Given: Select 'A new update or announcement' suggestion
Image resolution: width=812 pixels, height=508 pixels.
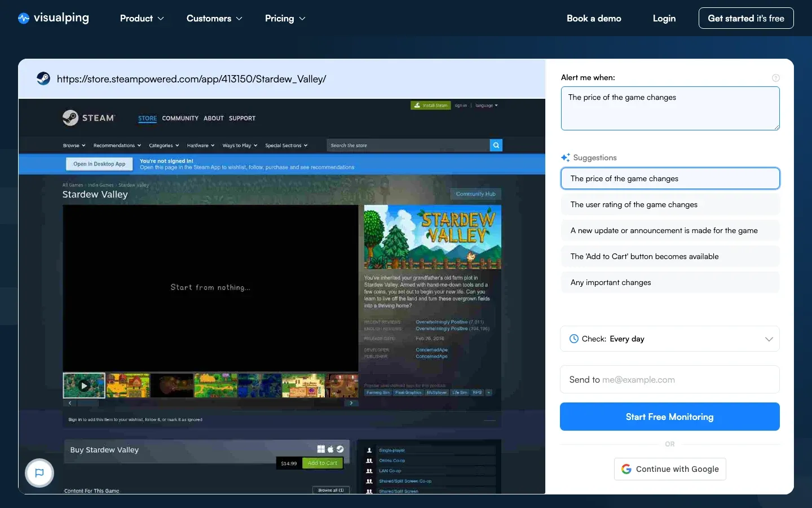Looking at the screenshot, I should [x=670, y=230].
